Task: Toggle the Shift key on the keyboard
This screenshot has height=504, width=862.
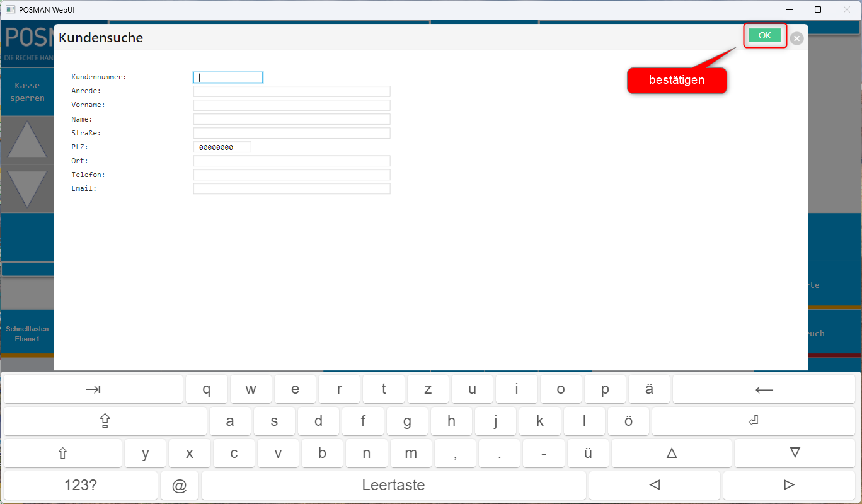Action: point(62,453)
